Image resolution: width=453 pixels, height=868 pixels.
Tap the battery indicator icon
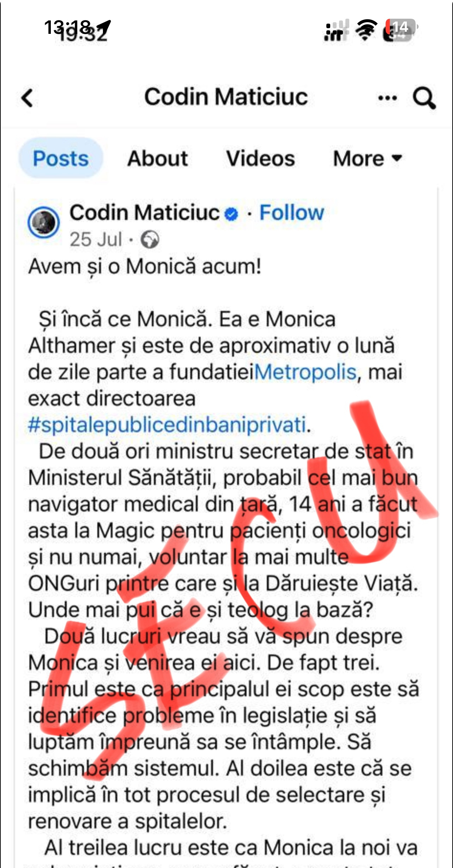point(400,30)
